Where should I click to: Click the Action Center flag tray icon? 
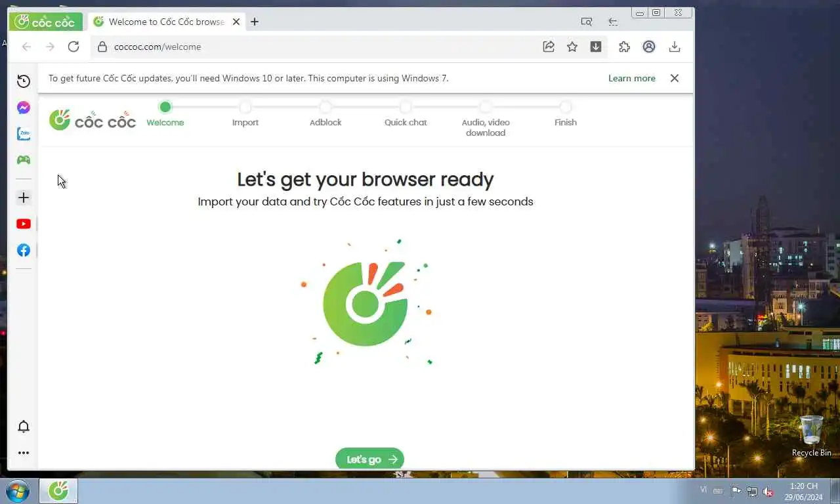click(x=736, y=492)
